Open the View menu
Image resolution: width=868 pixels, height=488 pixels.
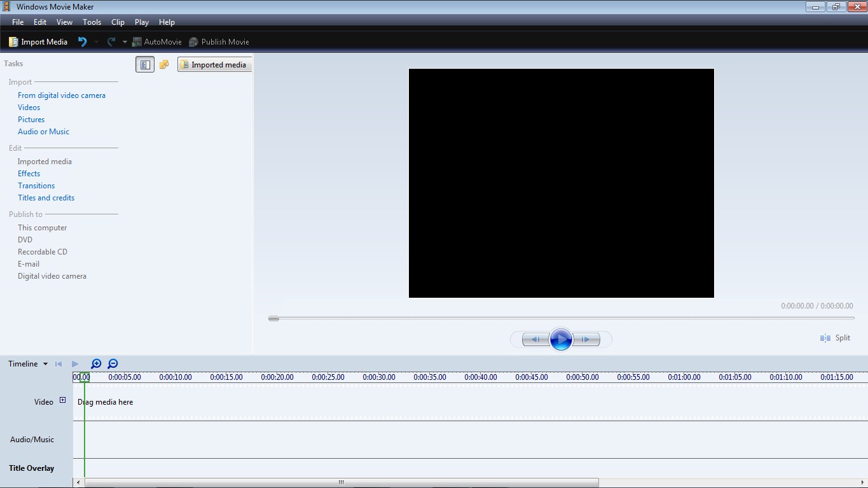(64, 22)
